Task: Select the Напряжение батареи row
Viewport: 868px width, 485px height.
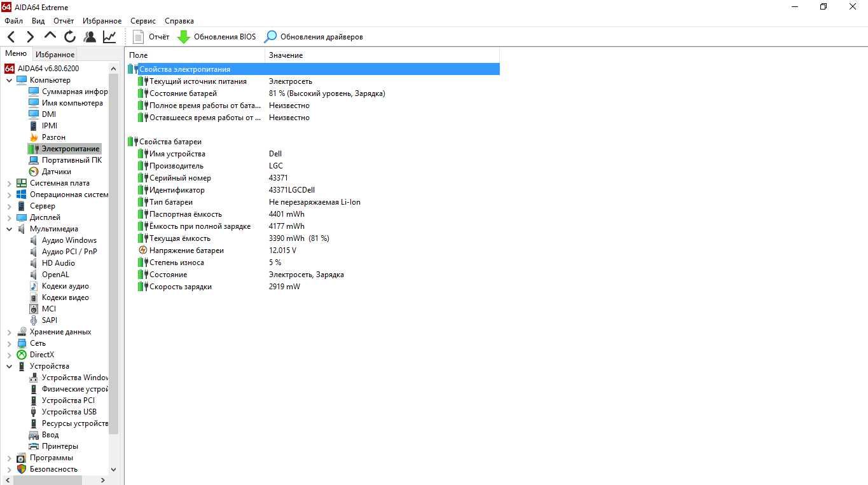Action: tap(312, 250)
